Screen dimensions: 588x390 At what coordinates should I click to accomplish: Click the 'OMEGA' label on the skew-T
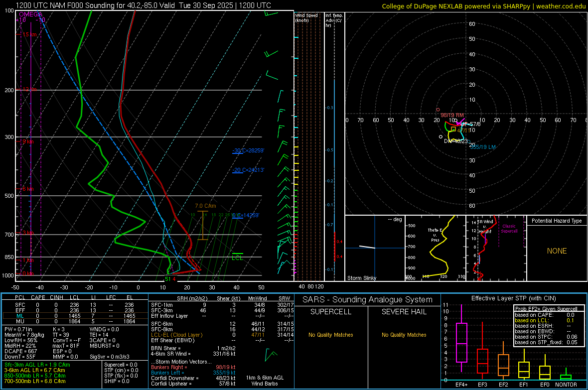pyautogui.click(x=30, y=14)
